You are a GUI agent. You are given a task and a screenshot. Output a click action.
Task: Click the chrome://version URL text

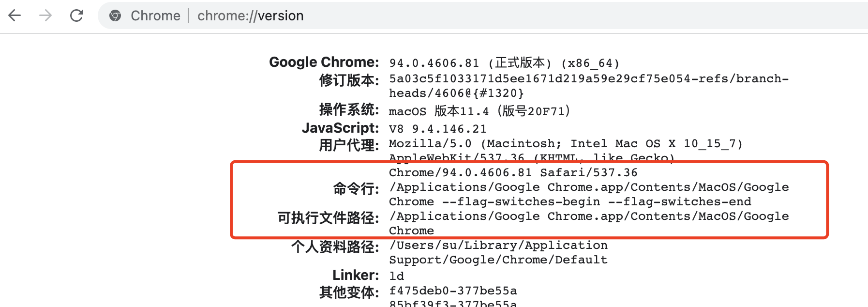[x=250, y=15]
